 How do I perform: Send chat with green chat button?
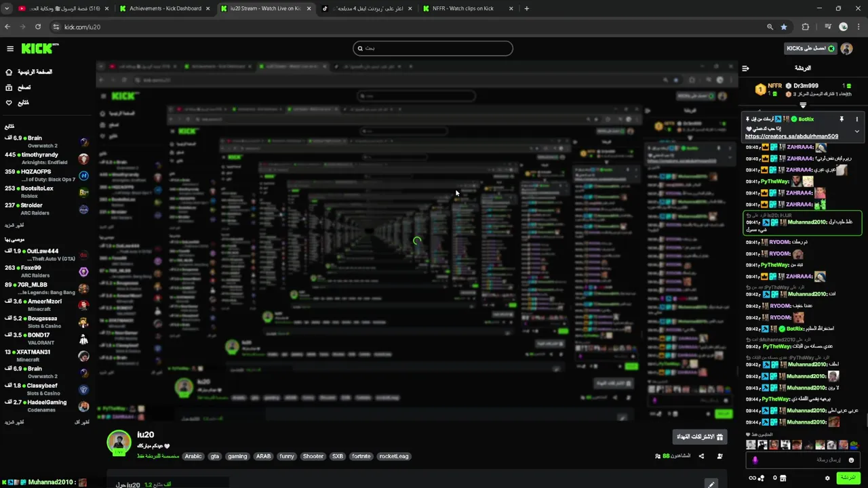pyautogui.click(x=848, y=478)
